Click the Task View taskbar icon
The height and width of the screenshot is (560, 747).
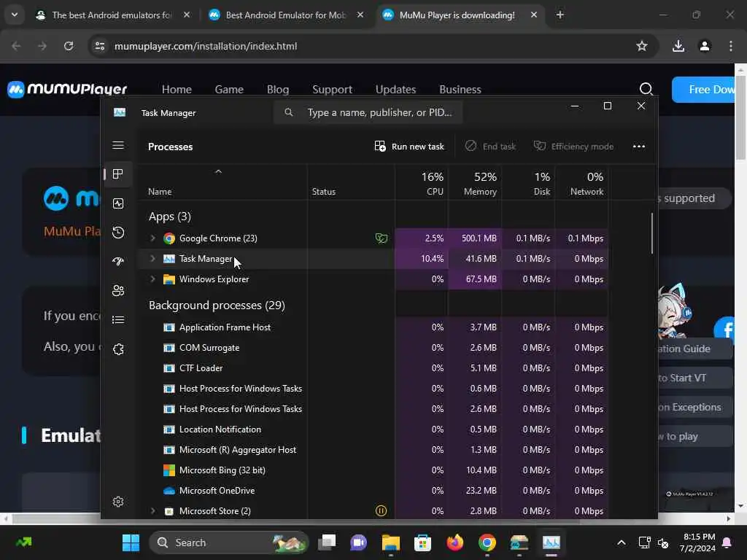327,542
